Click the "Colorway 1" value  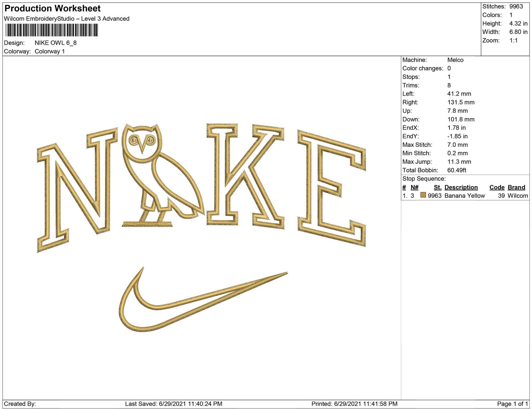[50, 52]
